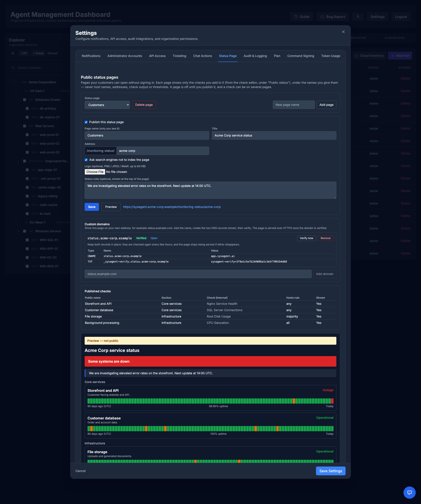The width and height of the screenshot is (421, 504).
Task: Check the redis-cache node checkbox
Action: [27, 205]
